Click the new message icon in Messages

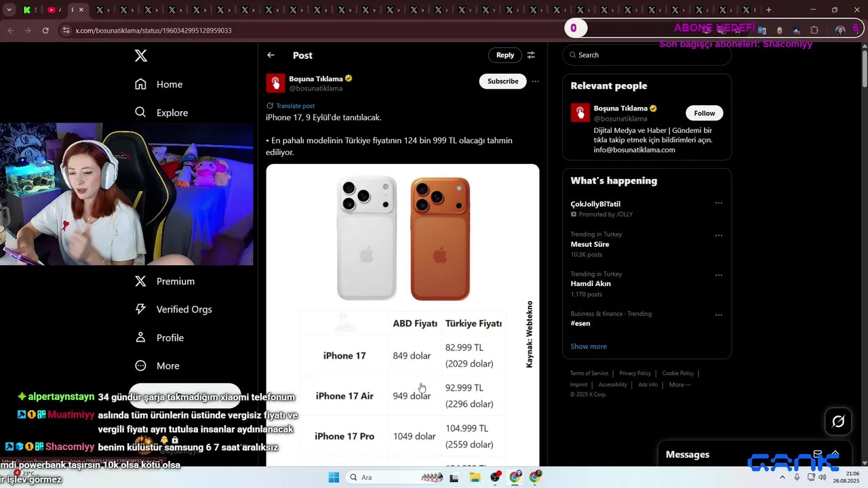(818, 454)
